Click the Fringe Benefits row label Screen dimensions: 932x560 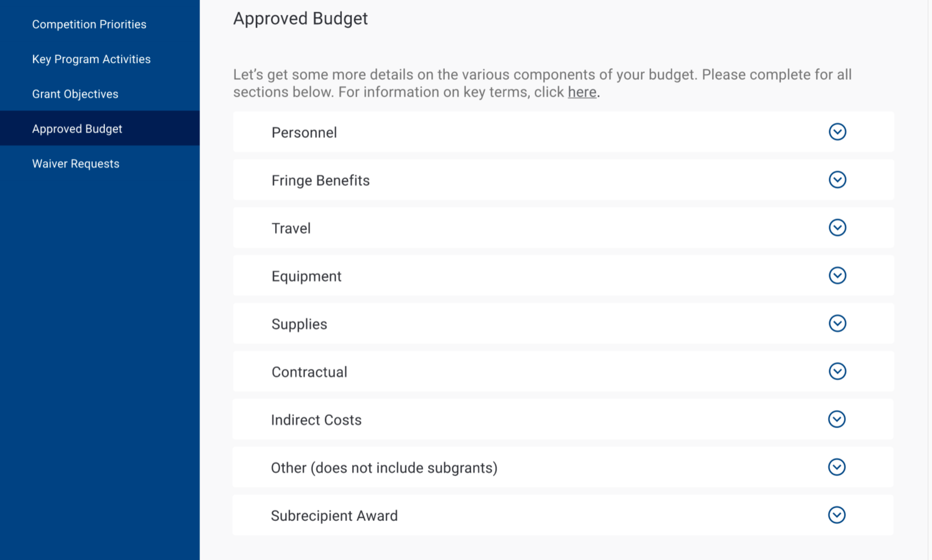coord(320,180)
